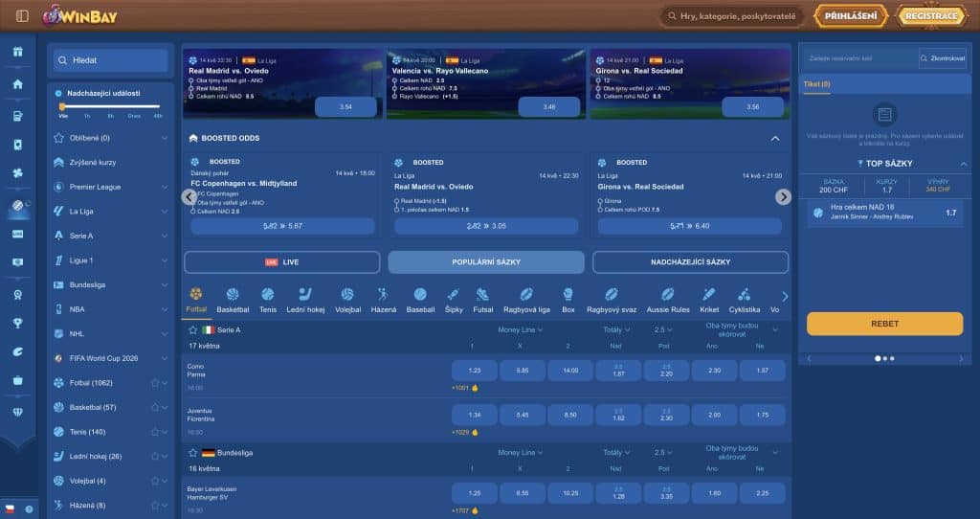Open the gift promotions icon in left rail

pos(17,52)
